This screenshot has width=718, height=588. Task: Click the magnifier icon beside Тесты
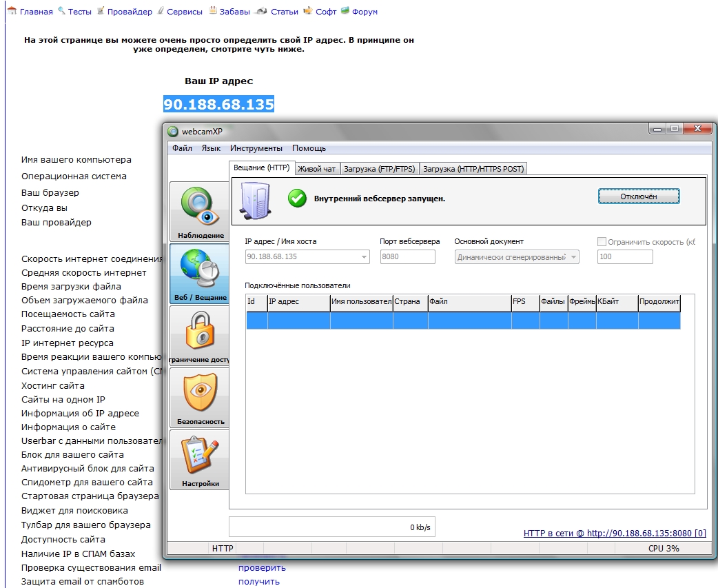click(x=61, y=10)
